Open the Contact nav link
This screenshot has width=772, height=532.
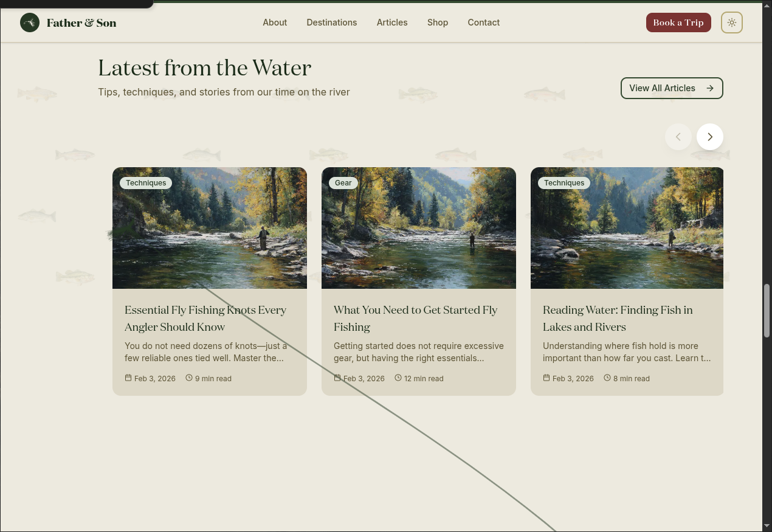pos(484,22)
